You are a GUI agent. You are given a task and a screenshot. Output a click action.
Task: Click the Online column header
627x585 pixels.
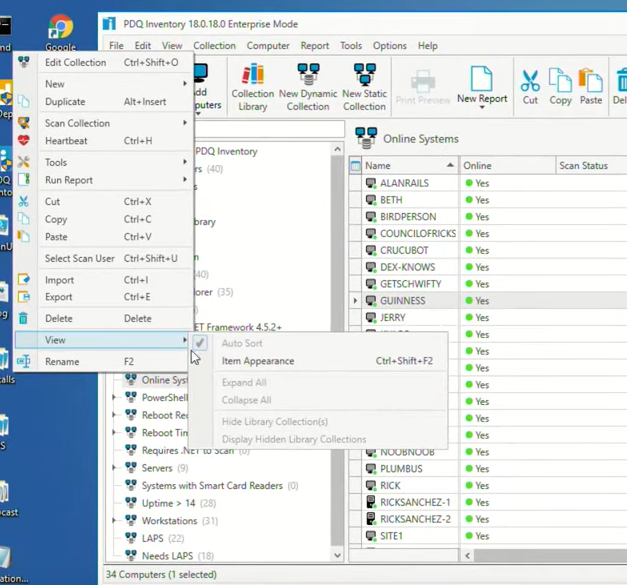pyautogui.click(x=507, y=165)
